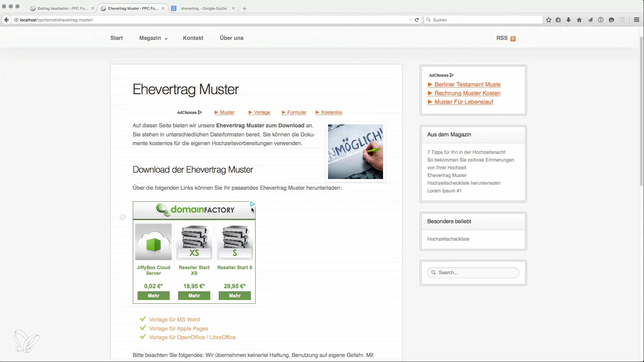Open the downloads arrow icon
This screenshot has height=362, width=644.
(x=569, y=20)
